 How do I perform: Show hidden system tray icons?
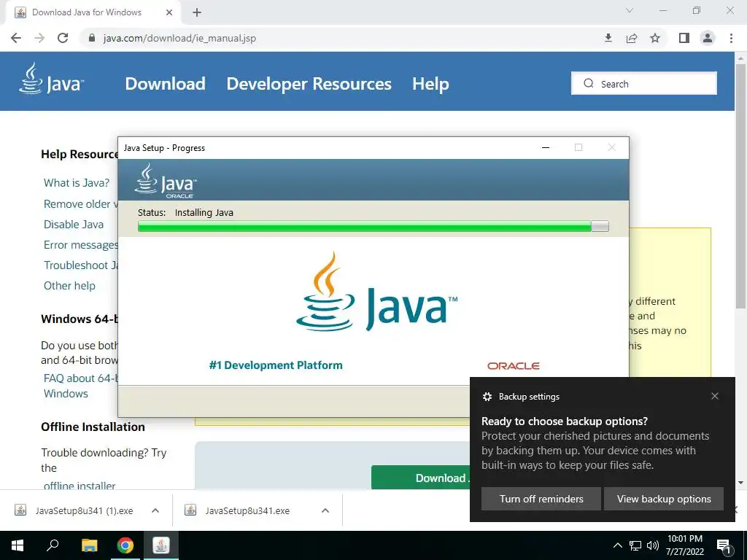click(x=617, y=545)
